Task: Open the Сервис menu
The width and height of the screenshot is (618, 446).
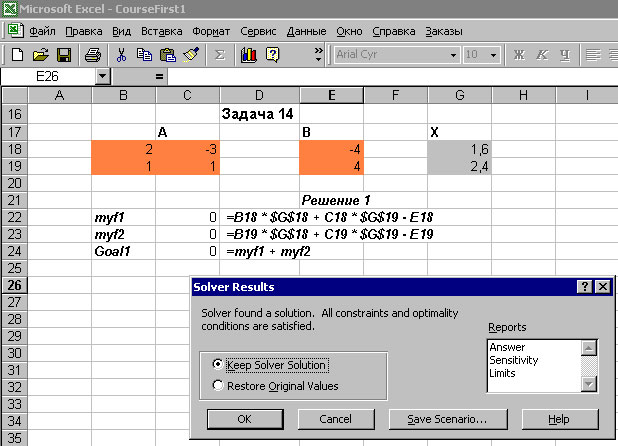Action: 259,31
